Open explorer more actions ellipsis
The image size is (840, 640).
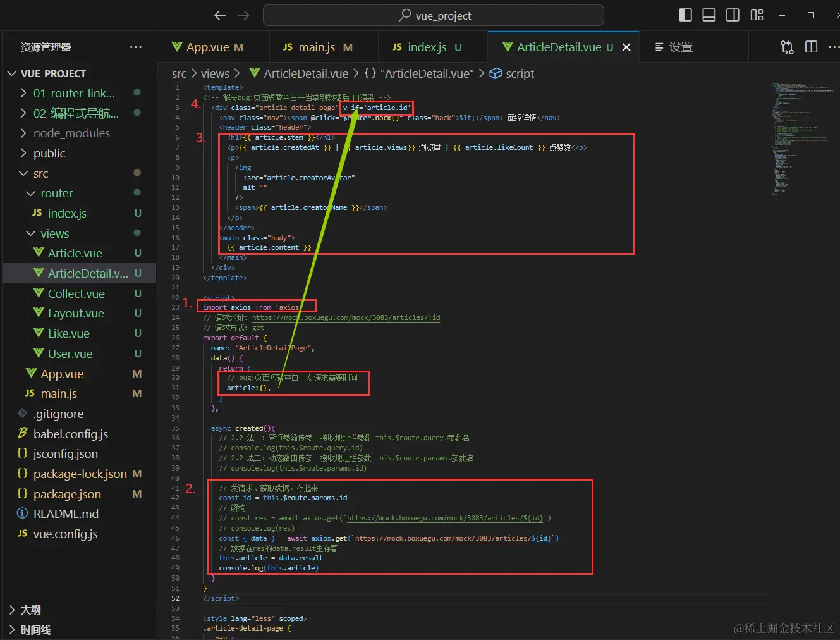136,47
